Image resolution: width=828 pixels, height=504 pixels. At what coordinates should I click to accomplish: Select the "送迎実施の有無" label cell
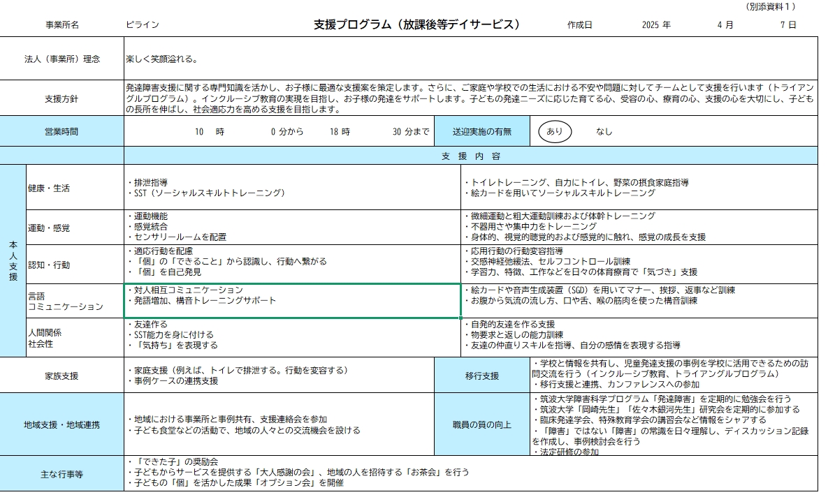pyautogui.click(x=481, y=131)
